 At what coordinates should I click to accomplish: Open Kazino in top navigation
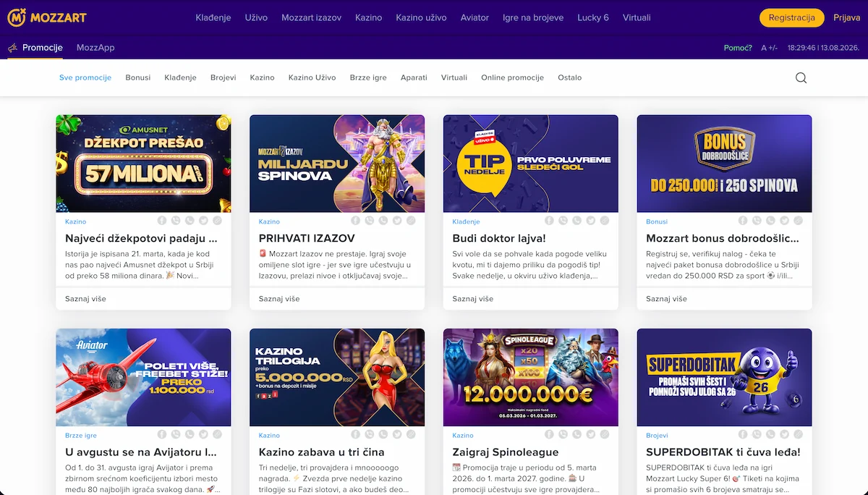click(368, 17)
